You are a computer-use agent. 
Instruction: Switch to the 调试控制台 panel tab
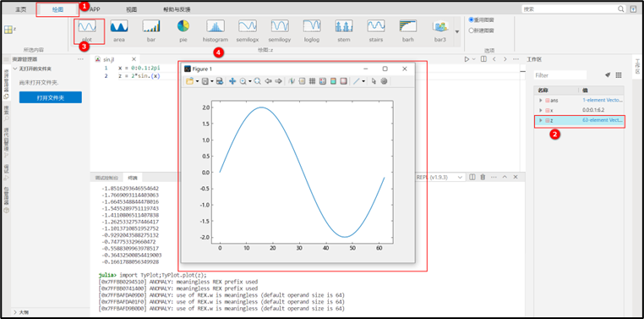pyautogui.click(x=106, y=178)
